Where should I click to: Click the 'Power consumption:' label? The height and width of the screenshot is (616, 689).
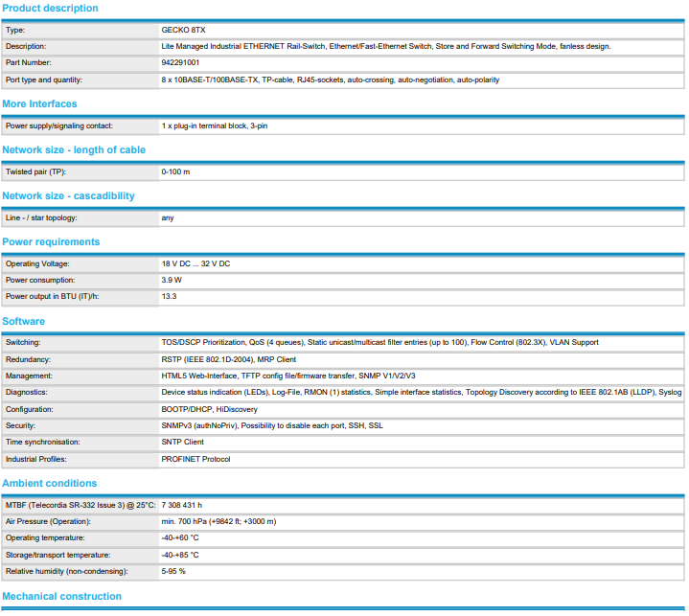coord(40,281)
